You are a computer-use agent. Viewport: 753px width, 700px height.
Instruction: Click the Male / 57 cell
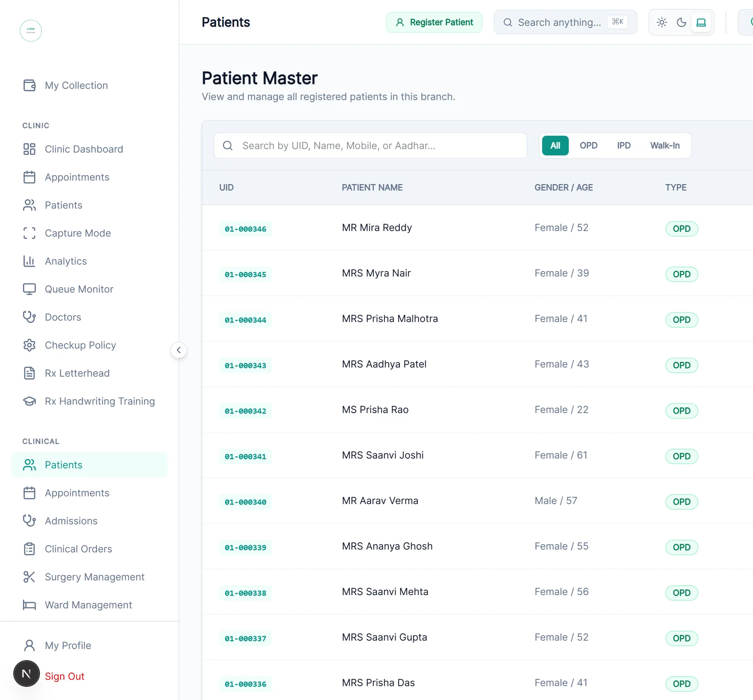(556, 501)
